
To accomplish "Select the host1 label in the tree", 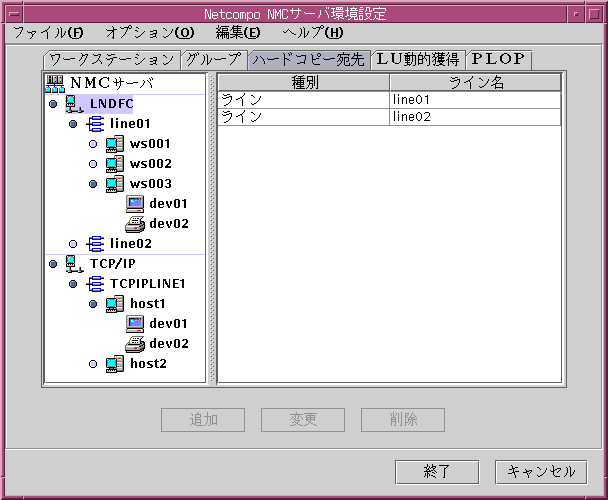I will pos(148,304).
